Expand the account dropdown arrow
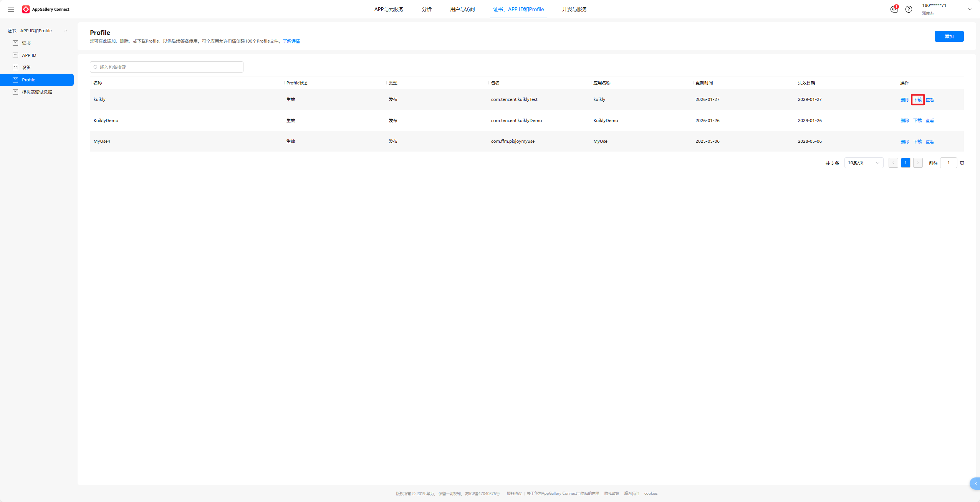The image size is (980, 502). click(970, 9)
